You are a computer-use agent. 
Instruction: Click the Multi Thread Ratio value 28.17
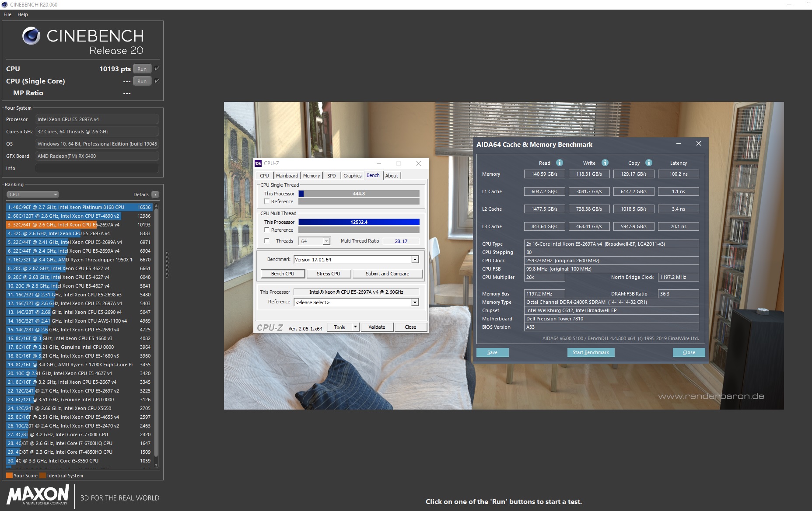pyautogui.click(x=401, y=241)
